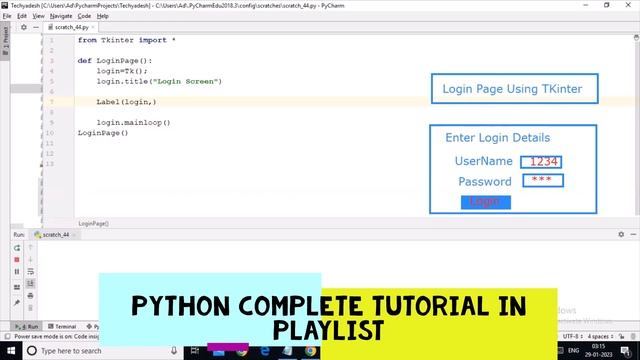
Task: Switch to the Terminal tool window tab
Action: coord(62,327)
